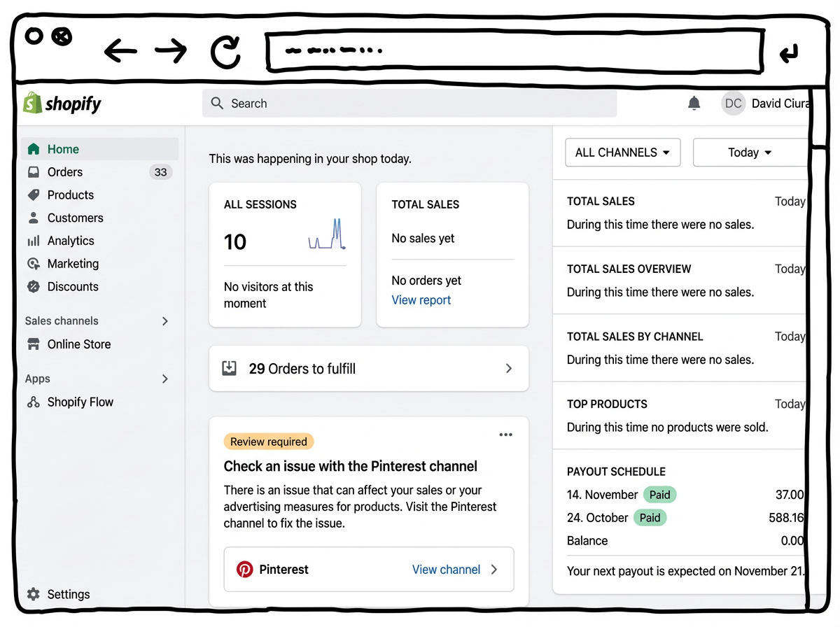Click the notification bell icon
Viewport: 840px width, 627px height.
click(694, 104)
